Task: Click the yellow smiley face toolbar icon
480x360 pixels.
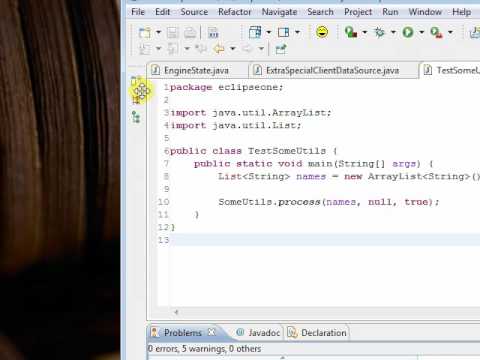Action: point(322,32)
